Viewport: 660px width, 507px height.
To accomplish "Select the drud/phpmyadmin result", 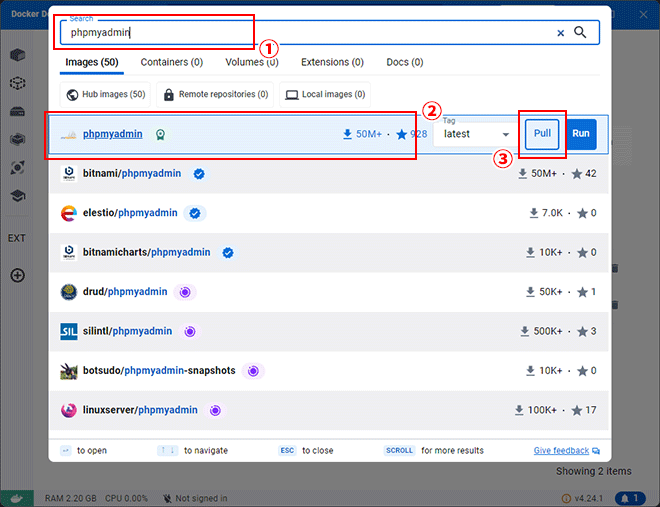I will [329, 292].
